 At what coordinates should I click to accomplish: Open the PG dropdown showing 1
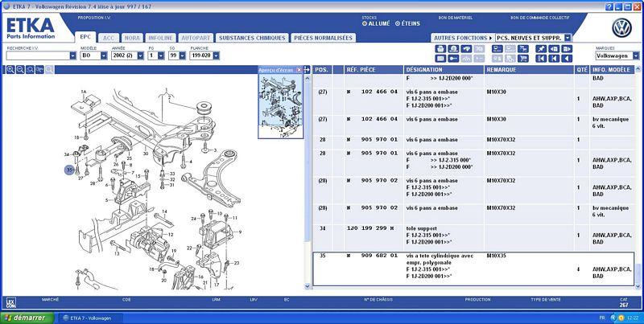[161, 55]
